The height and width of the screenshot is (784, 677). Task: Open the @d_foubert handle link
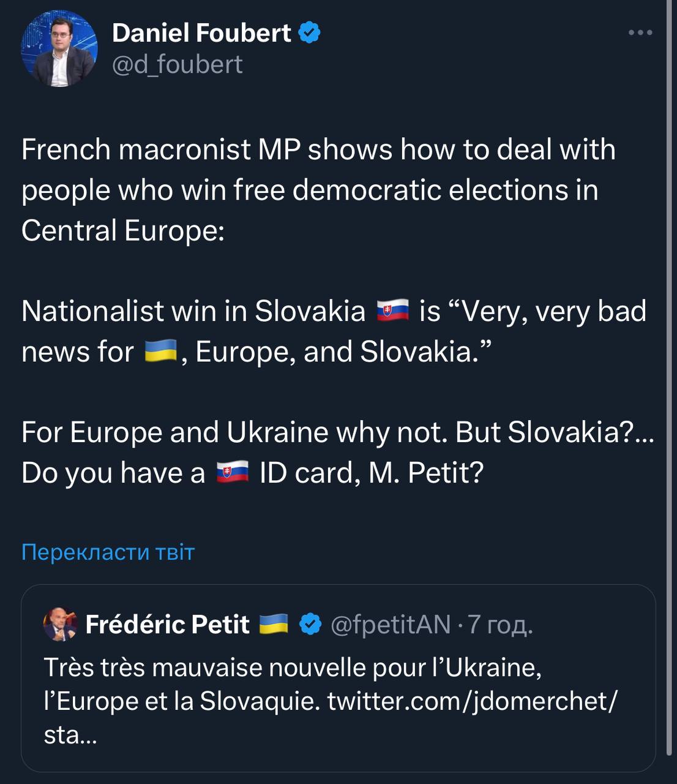pos(178,64)
